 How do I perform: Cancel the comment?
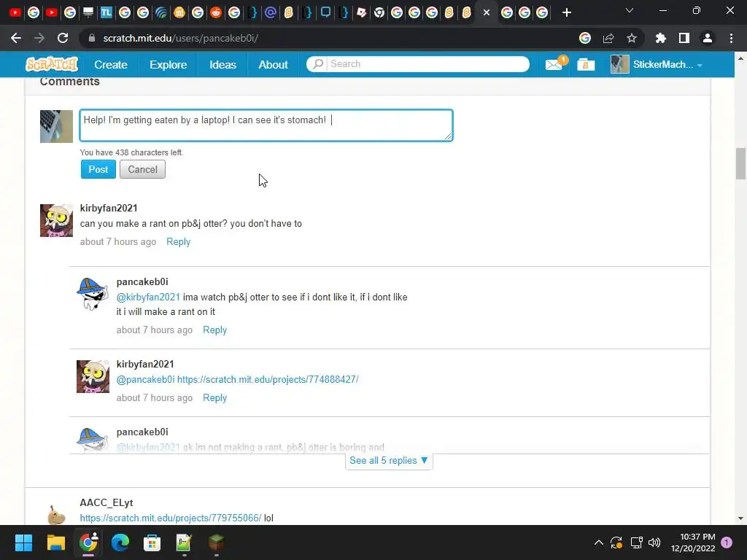click(142, 169)
